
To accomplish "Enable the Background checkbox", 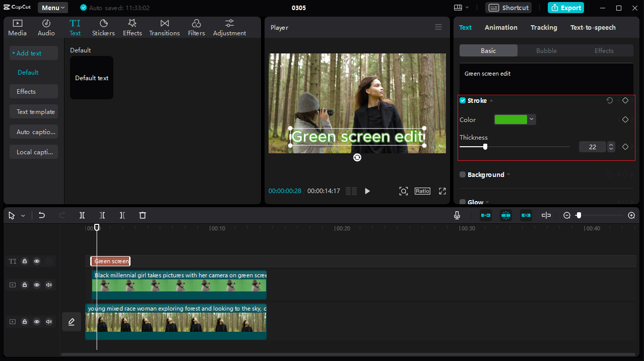I will [463, 175].
